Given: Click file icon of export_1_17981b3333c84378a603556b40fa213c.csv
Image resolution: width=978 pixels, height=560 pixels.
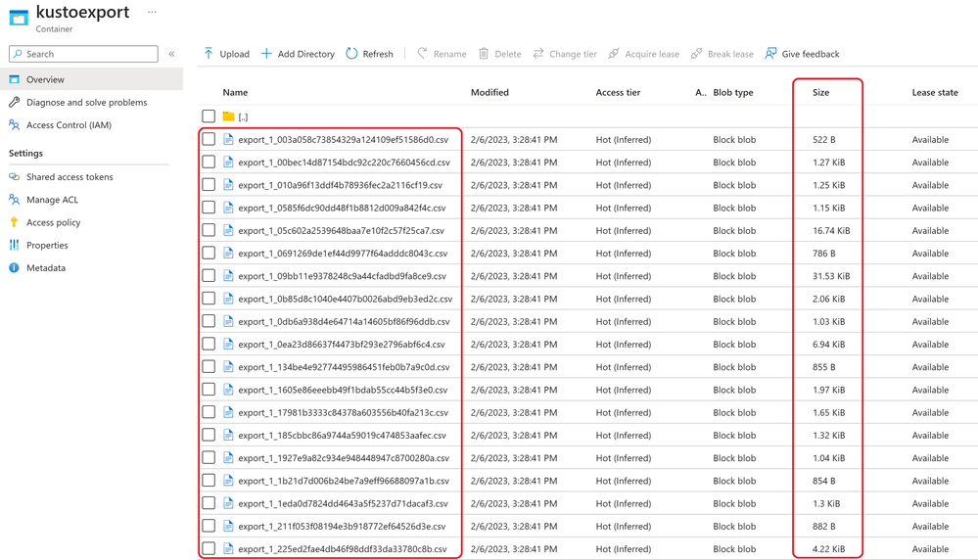Looking at the screenshot, I should [x=228, y=412].
